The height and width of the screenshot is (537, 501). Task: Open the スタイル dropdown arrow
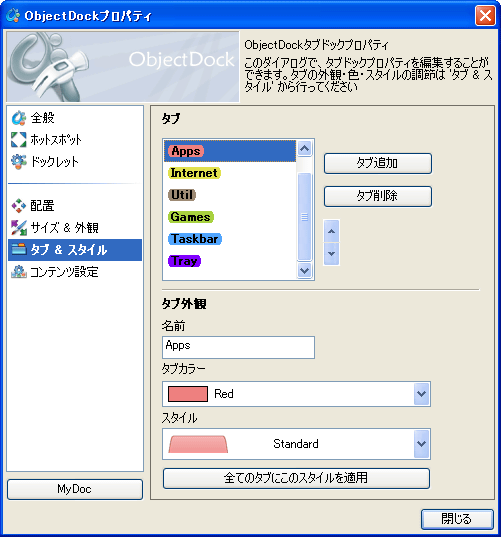422,444
